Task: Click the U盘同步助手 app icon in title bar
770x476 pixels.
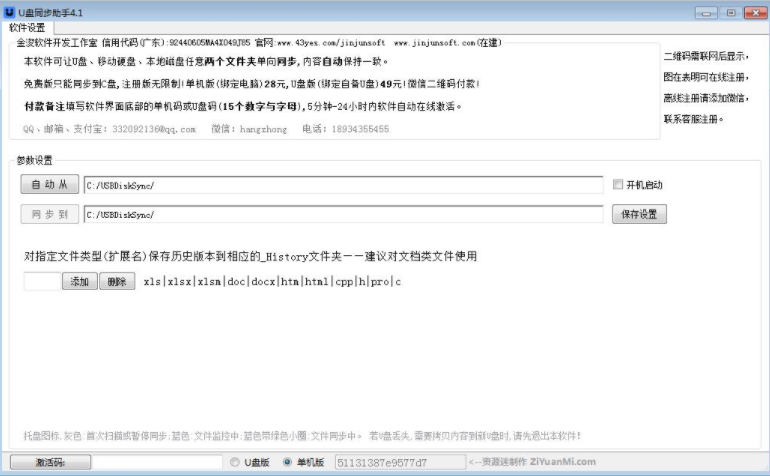Action: pyautogui.click(x=9, y=12)
